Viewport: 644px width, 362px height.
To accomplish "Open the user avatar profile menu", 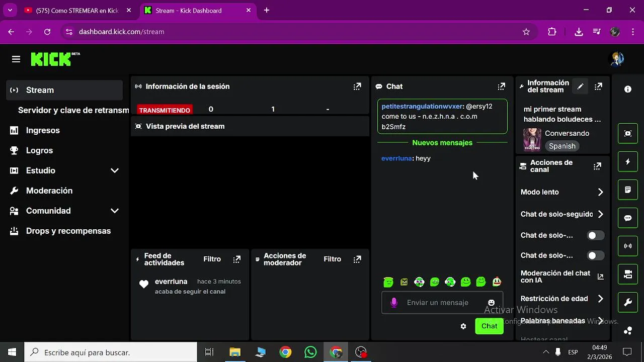I will (617, 59).
